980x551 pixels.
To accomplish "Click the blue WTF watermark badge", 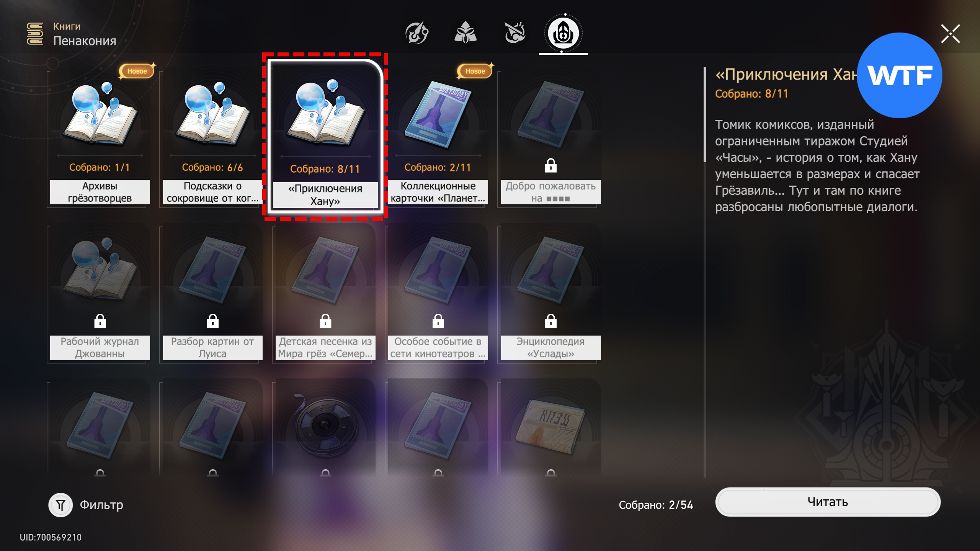I will [x=899, y=75].
